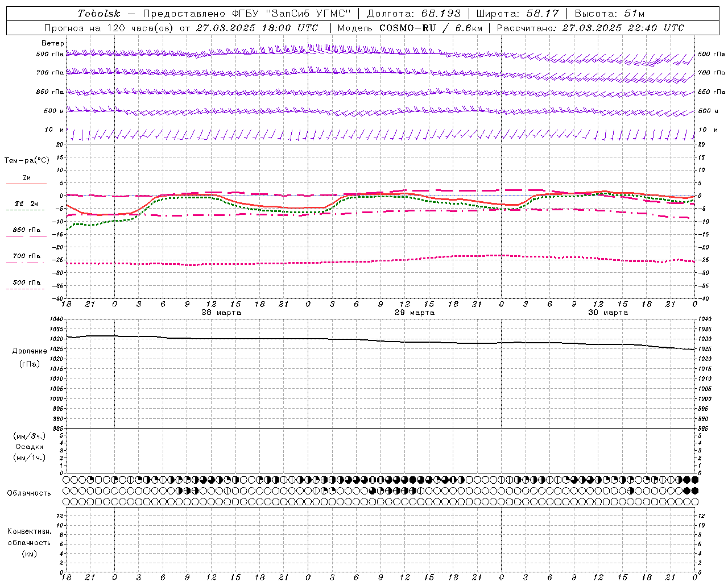Click the 29 марта date label
Image resolution: width=728 pixels, height=582 pixels.
click(x=415, y=313)
